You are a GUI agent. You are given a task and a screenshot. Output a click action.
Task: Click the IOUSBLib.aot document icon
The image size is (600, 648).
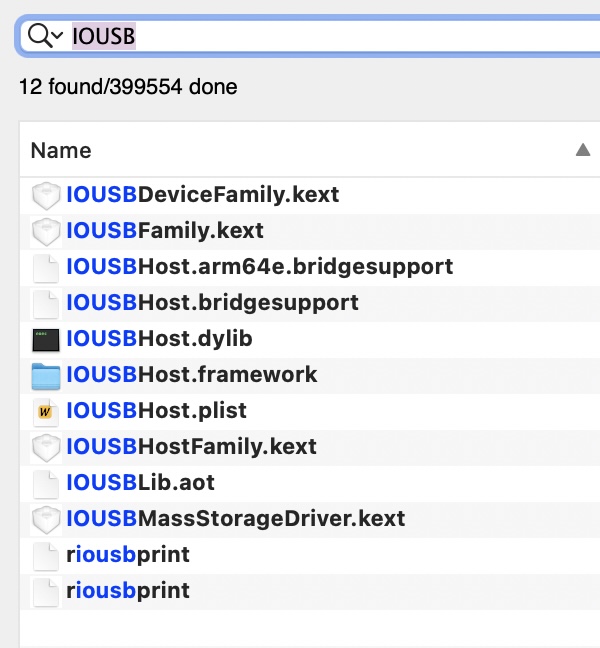click(x=46, y=483)
